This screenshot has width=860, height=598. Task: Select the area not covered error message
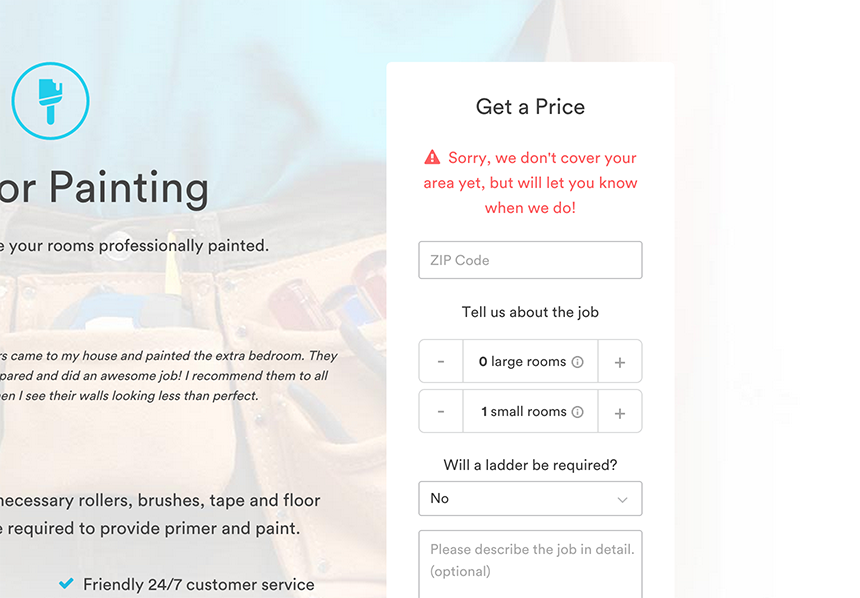click(531, 183)
